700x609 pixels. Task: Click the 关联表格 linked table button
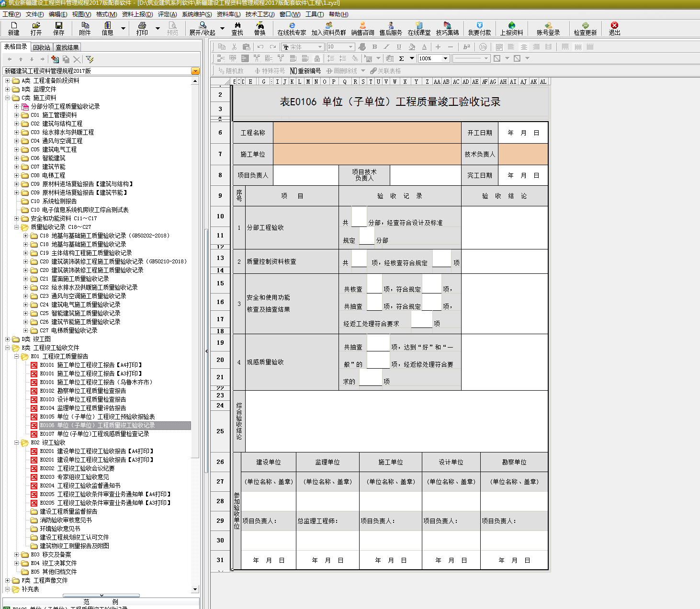point(385,71)
